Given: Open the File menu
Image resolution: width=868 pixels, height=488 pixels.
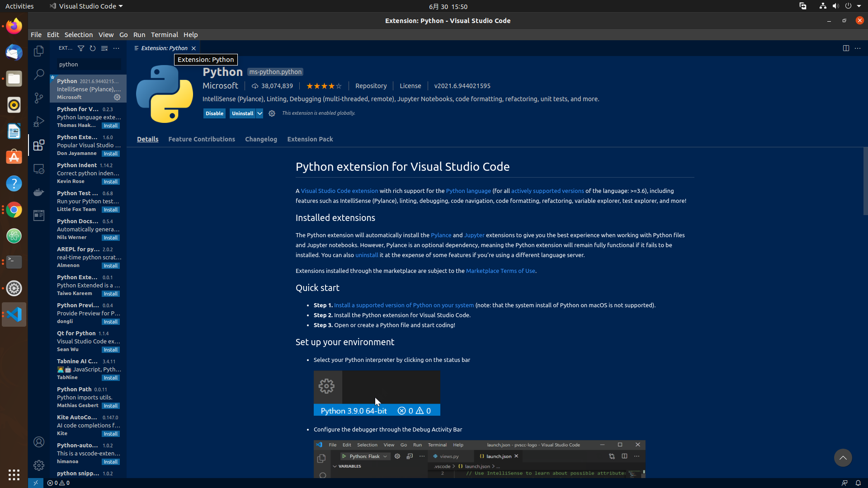Looking at the screenshot, I should (x=36, y=35).
